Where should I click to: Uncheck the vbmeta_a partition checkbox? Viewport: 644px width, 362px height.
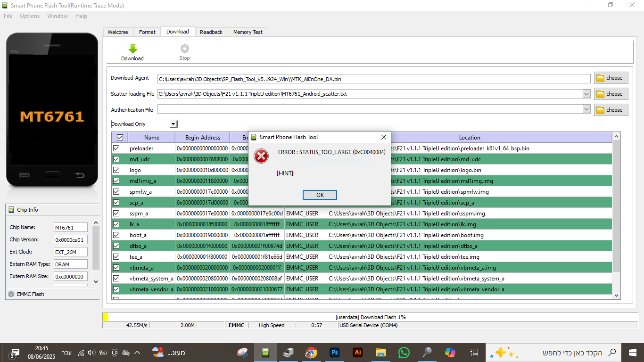pos(116,268)
